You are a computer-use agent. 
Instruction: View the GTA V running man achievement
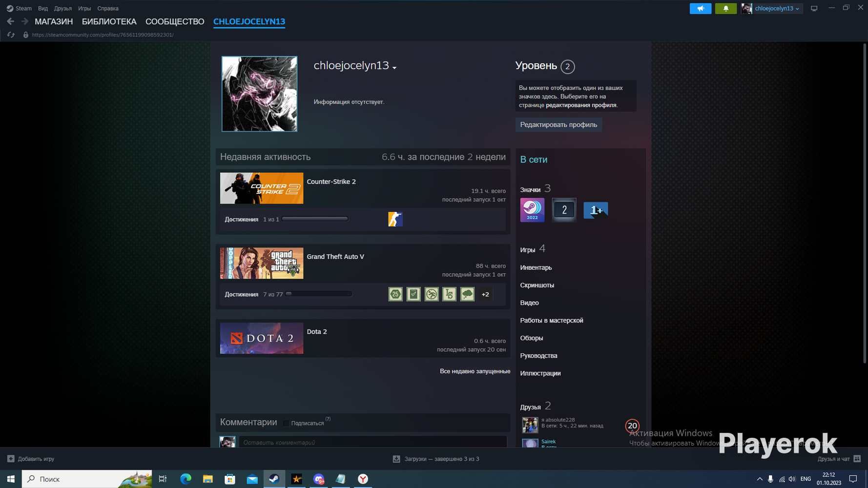(432, 294)
